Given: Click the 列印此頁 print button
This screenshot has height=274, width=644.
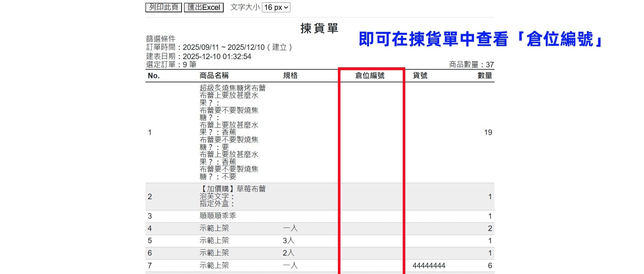Looking at the screenshot, I should coord(163,7).
